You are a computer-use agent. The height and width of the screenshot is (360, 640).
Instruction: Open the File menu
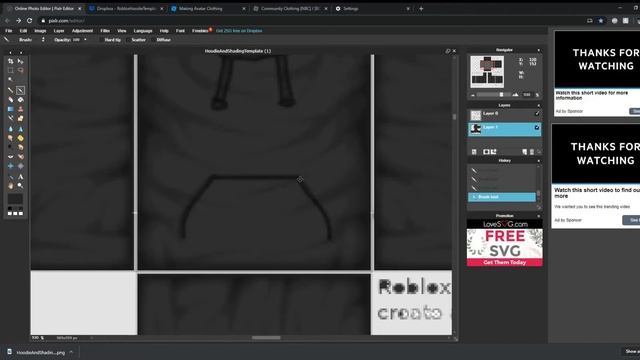[x=9, y=31]
